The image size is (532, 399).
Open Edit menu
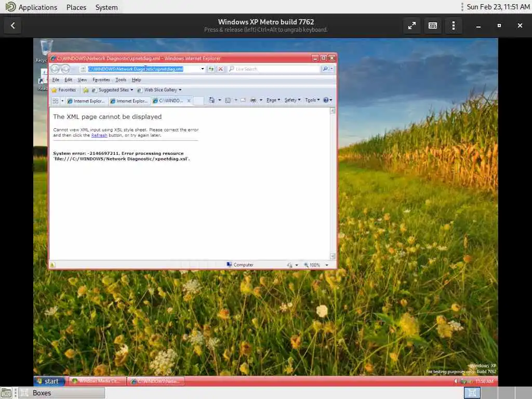[x=68, y=80]
